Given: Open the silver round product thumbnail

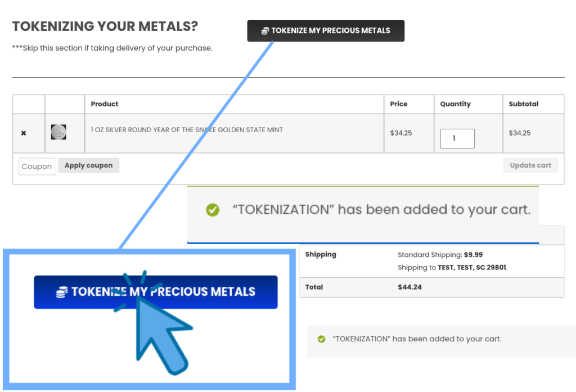Looking at the screenshot, I should (x=58, y=132).
